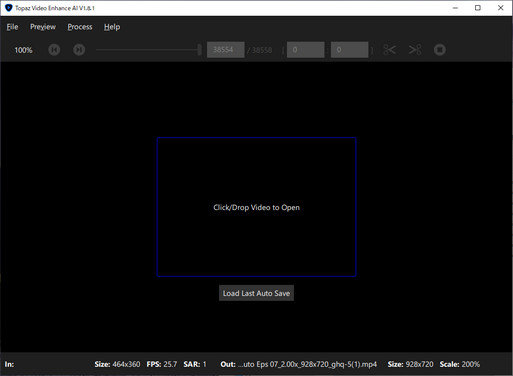This screenshot has height=376, width=513.
Task: Click the 100% zoom level text
Action: pos(23,50)
